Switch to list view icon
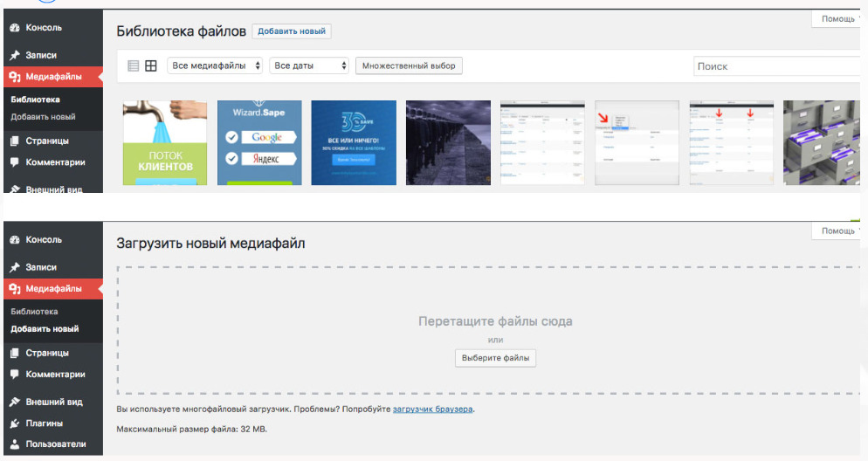This screenshot has height=461, width=868. coord(134,65)
